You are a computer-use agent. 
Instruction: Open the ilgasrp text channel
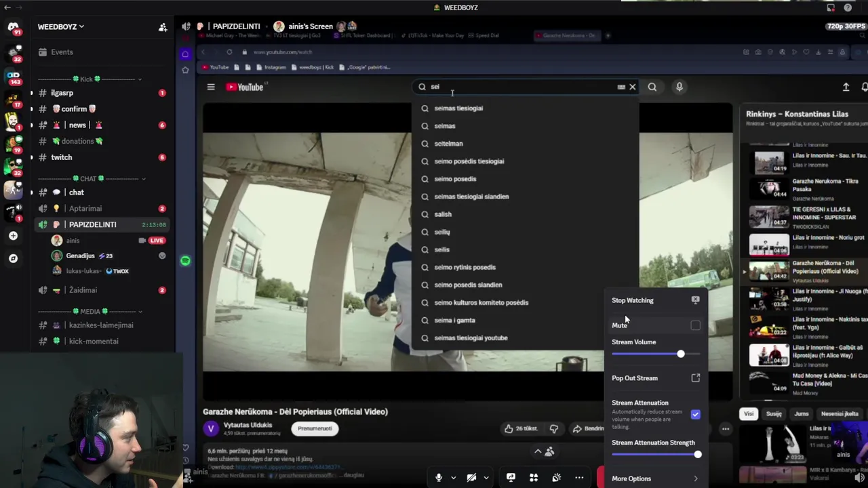tap(102, 93)
